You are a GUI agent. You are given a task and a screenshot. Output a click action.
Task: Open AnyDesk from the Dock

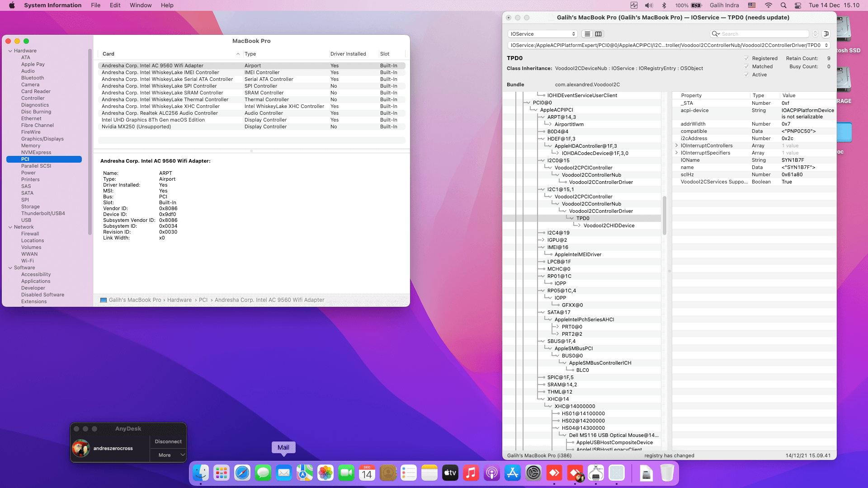(576, 473)
